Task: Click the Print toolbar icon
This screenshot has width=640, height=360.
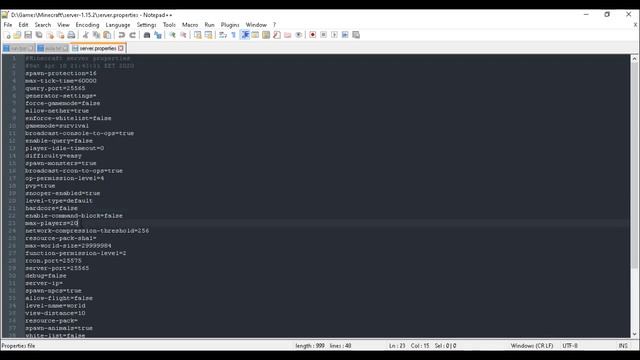Action: tap(71, 35)
